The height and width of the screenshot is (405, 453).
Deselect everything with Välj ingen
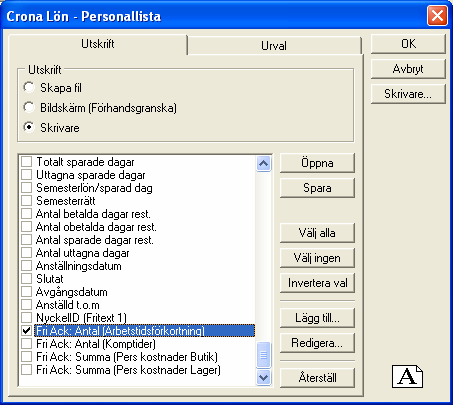[x=317, y=258]
